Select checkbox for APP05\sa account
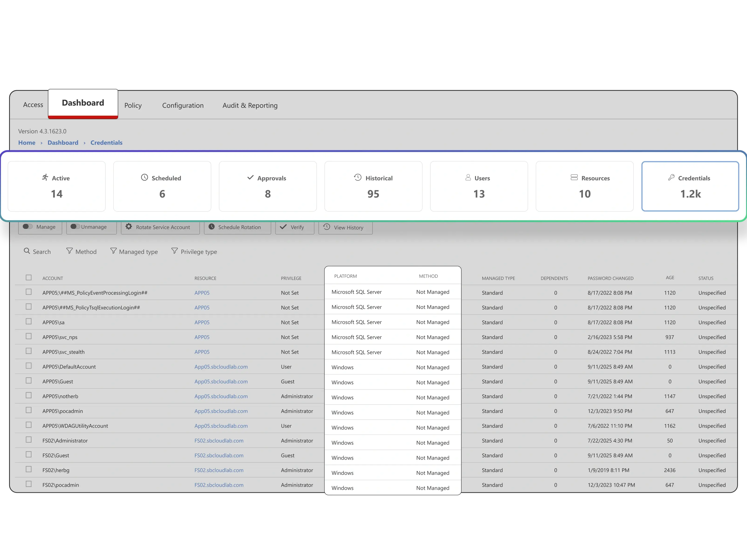 (29, 321)
